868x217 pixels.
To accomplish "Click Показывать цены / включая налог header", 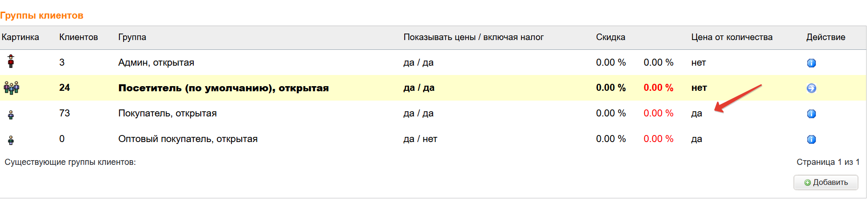I will pos(473,37).
